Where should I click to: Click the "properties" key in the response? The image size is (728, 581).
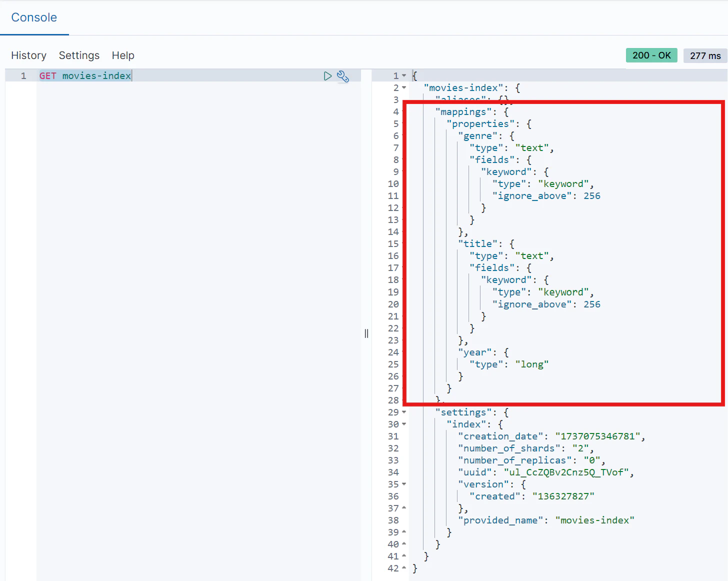pyautogui.click(x=480, y=124)
